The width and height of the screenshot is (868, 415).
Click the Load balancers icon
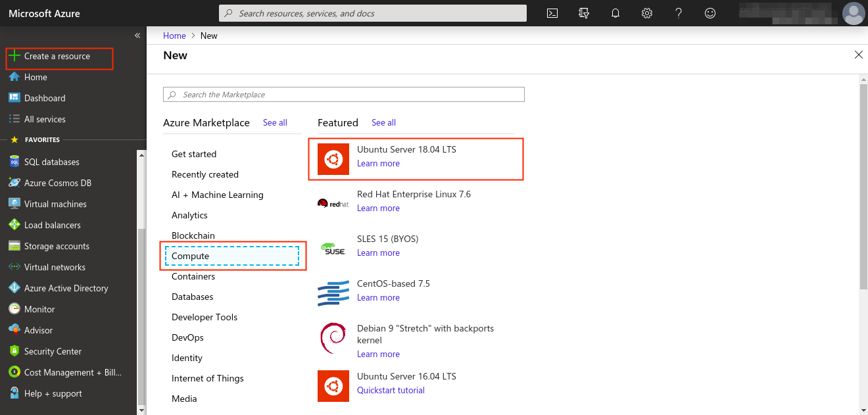pyautogui.click(x=14, y=225)
